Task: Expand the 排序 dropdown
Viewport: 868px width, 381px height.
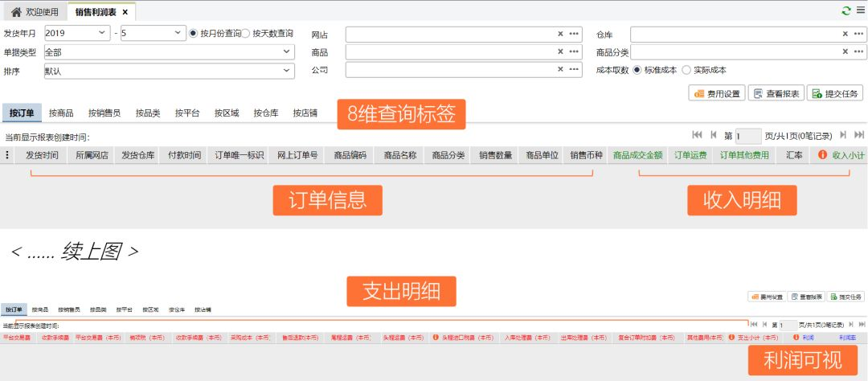Action: tap(287, 71)
